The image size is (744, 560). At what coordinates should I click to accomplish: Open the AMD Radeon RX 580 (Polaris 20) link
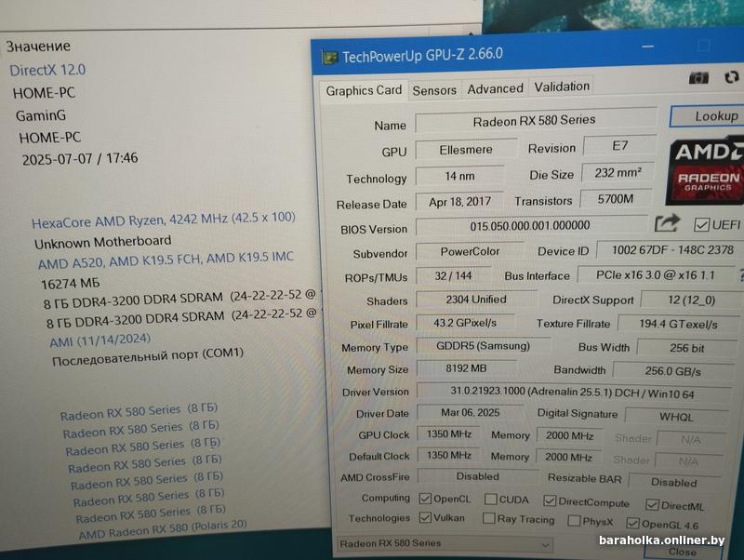coord(163,530)
